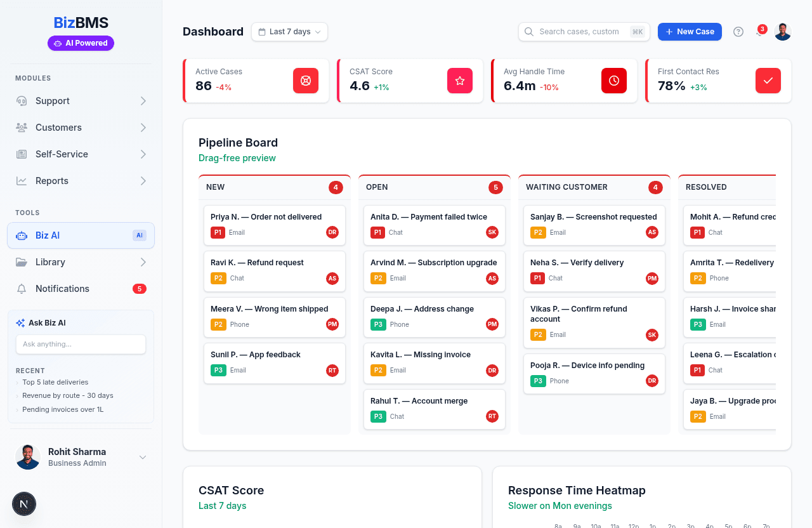Expand the Customers module
This screenshot has height=528, width=812.
[81, 128]
